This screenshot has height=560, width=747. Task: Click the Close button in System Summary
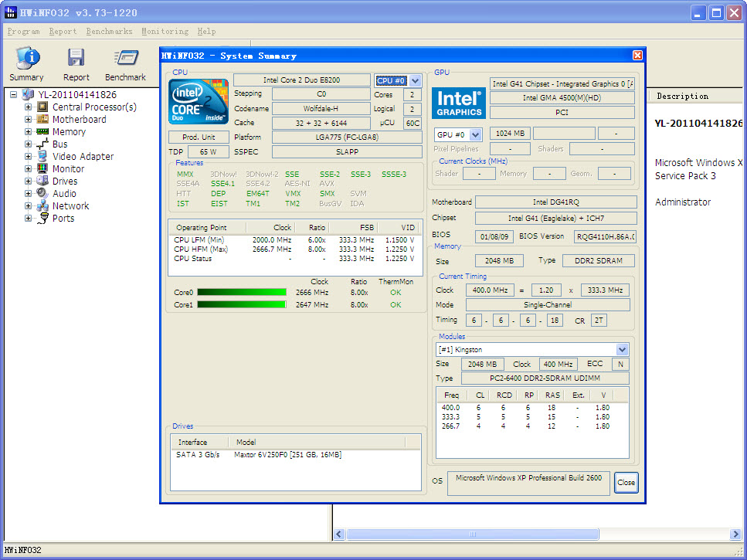click(x=626, y=483)
